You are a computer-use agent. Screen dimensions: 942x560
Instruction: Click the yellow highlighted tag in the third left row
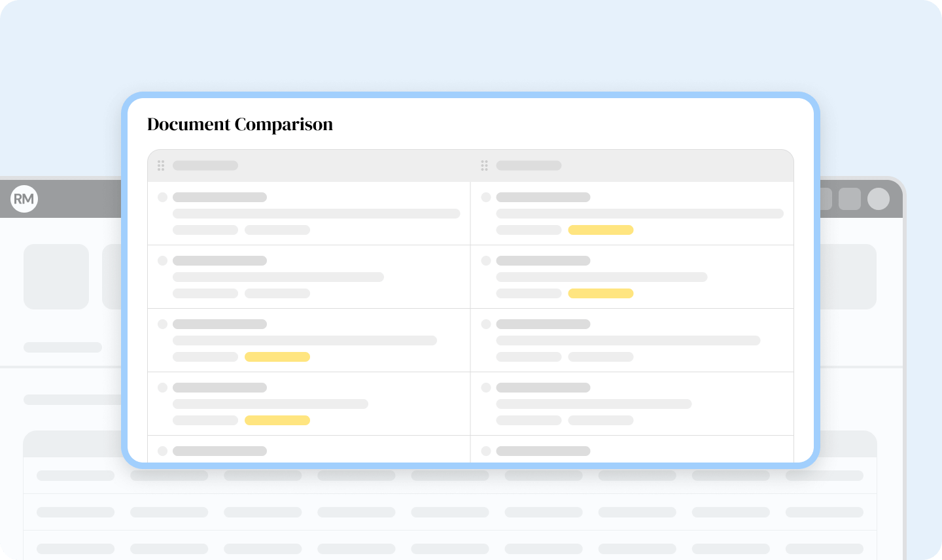[277, 357]
